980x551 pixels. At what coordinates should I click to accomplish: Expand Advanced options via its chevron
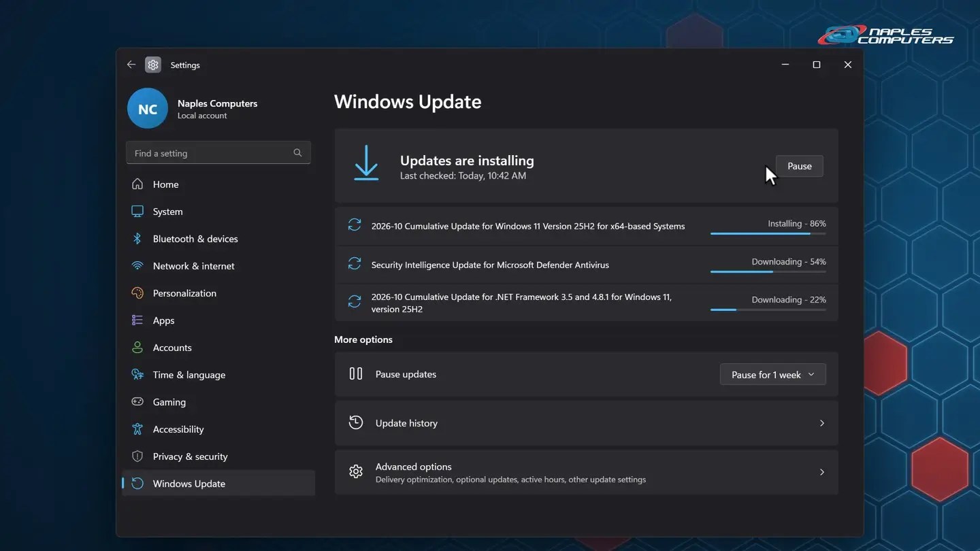pos(821,472)
